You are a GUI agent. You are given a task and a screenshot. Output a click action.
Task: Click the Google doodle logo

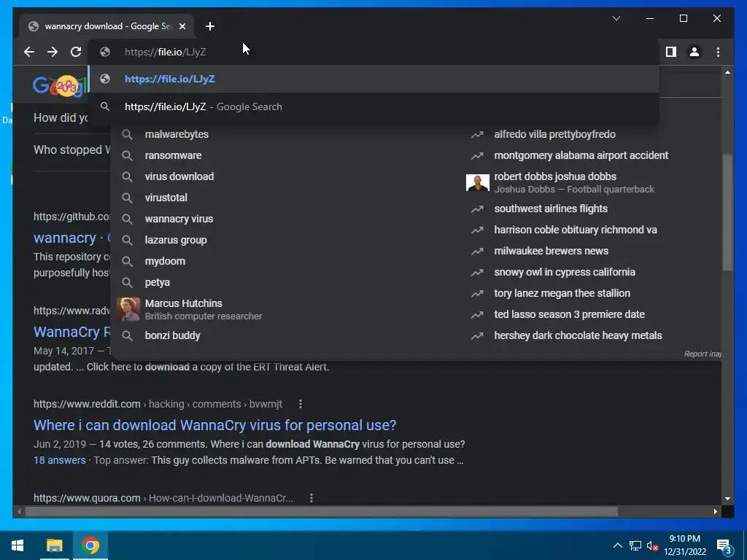(x=60, y=86)
